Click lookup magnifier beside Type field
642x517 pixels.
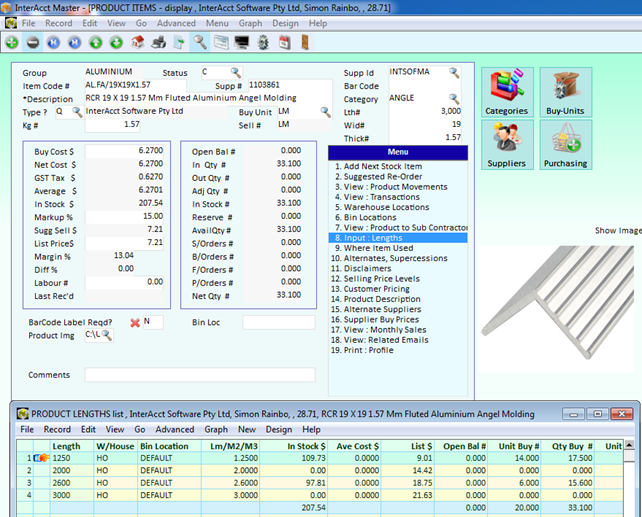77,112
